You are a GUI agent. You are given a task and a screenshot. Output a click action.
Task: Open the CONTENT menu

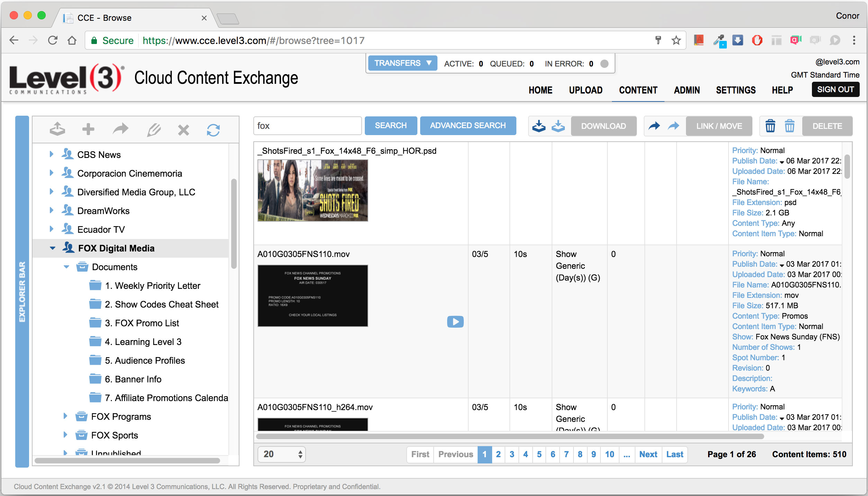[x=638, y=90]
